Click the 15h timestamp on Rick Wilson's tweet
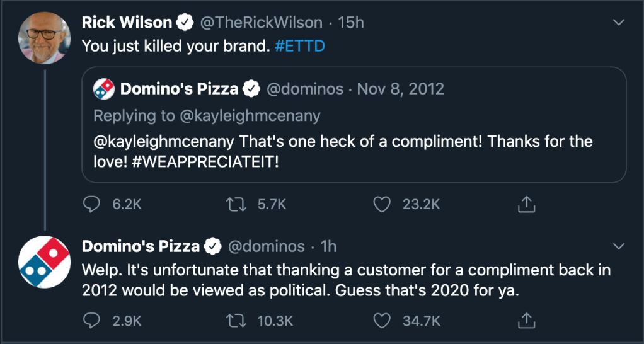644x344 pixels. 351,23
